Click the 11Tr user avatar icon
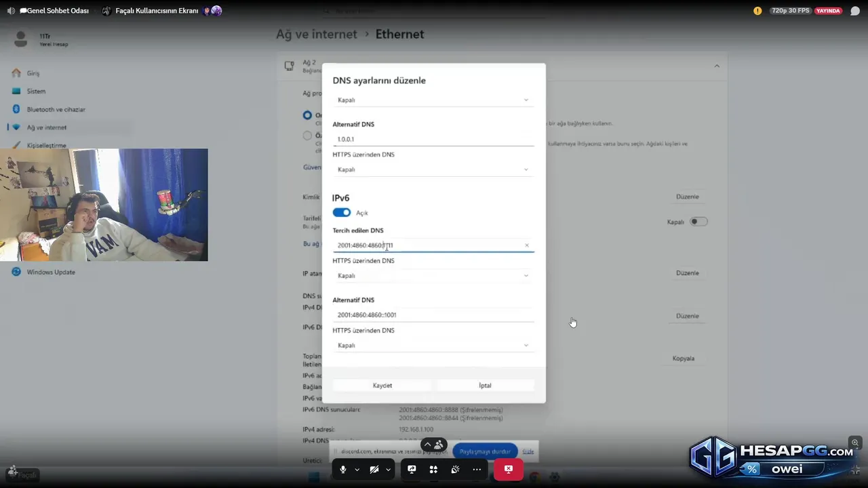The image size is (868, 488). coord(21,39)
